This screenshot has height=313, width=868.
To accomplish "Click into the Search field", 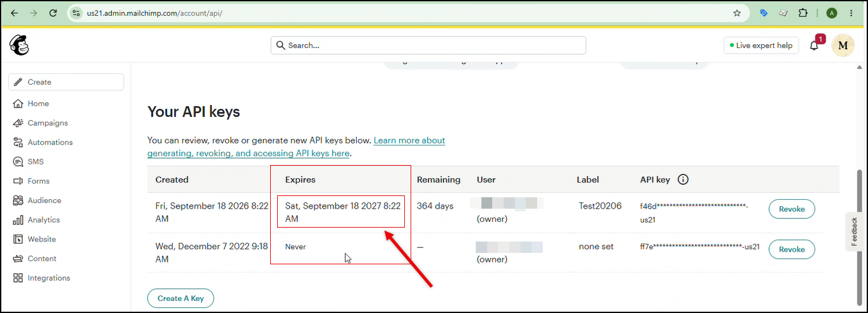I will (428, 46).
